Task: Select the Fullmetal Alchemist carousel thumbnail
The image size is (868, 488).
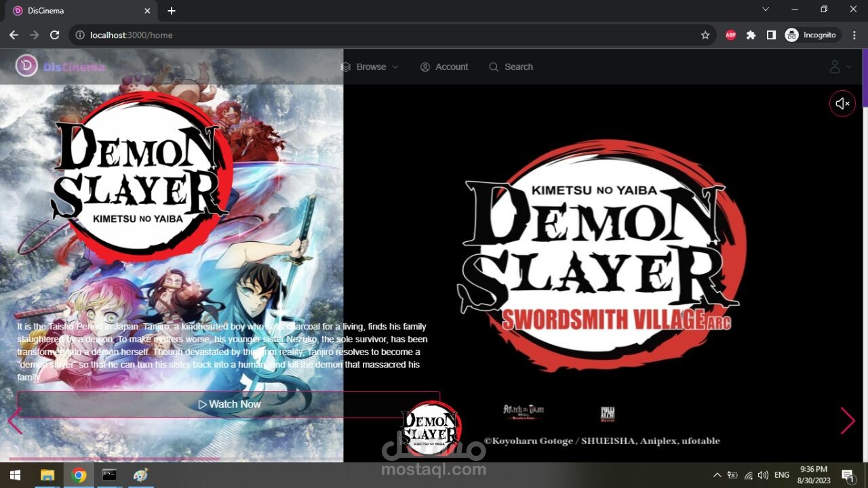Action: coord(608,414)
